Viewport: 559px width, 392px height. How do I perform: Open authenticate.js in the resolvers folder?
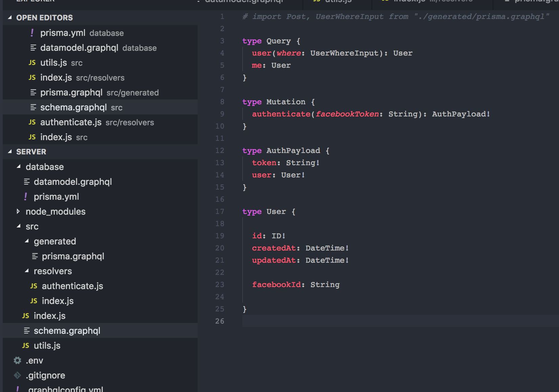point(100,286)
